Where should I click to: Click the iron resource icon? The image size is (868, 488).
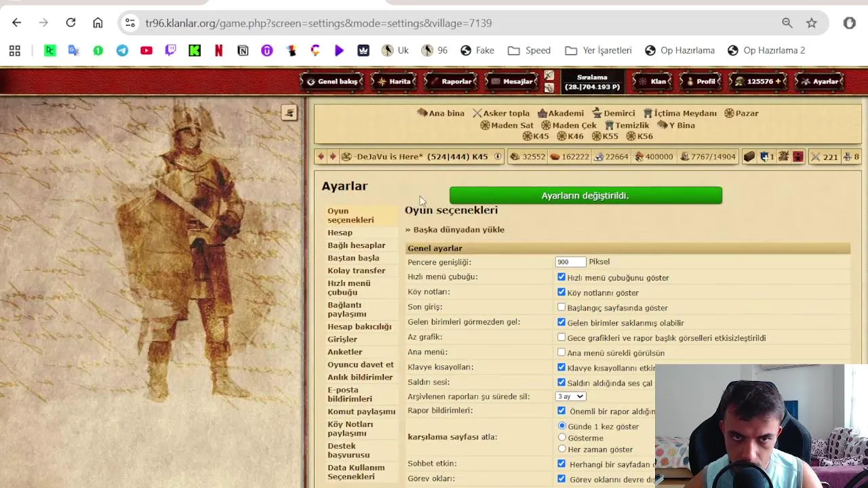pyautogui.click(x=599, y=157)
